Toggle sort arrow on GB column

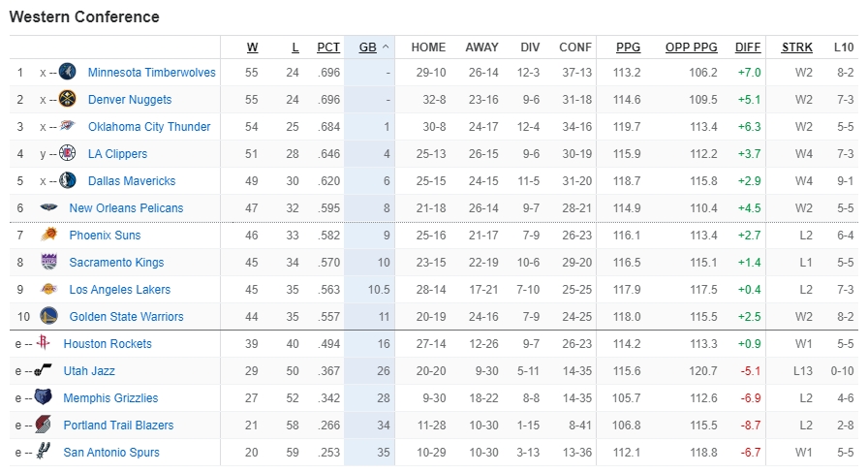pos(386,47)
